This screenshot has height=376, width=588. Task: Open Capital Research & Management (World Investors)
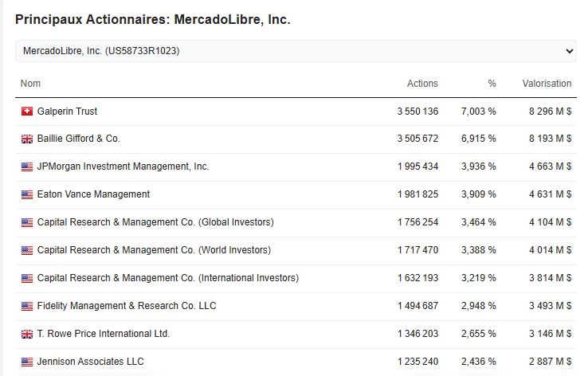154,250
